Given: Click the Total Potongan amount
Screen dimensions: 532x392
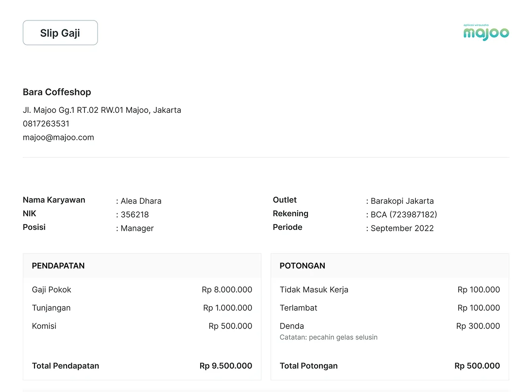Looking at the screenshot, I should pos(477,366).
